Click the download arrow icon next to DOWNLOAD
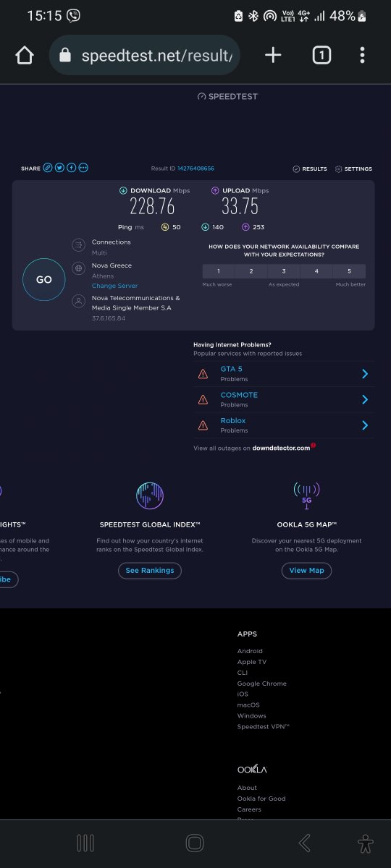Image resolution: width=391 pixels, height=868 pixels. click(x=123, y=190)
